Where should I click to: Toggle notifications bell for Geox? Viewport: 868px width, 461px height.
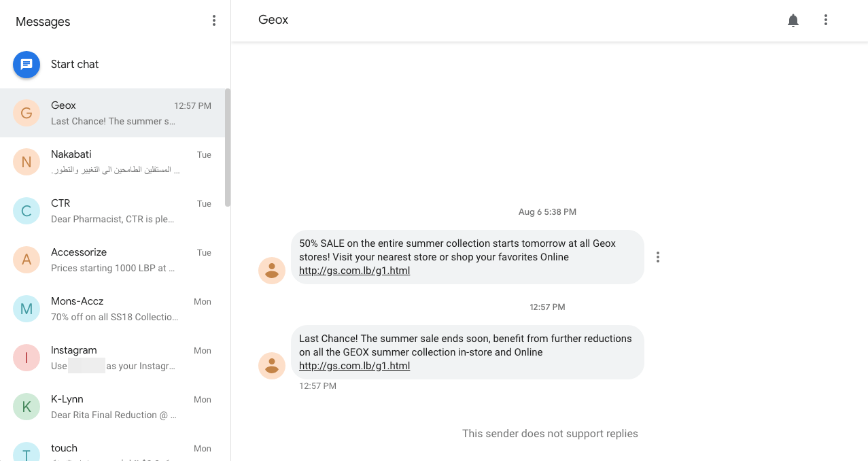click(793, 20)
